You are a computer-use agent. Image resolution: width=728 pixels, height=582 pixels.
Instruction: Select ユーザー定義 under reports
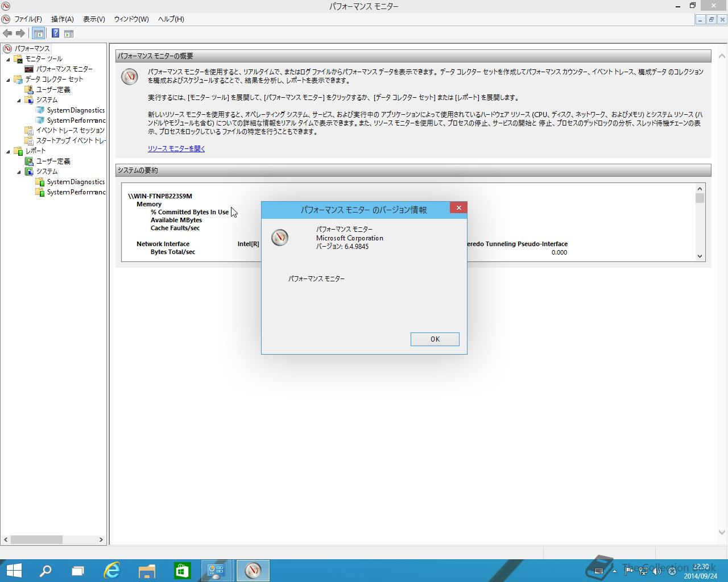tap(53, 161)
